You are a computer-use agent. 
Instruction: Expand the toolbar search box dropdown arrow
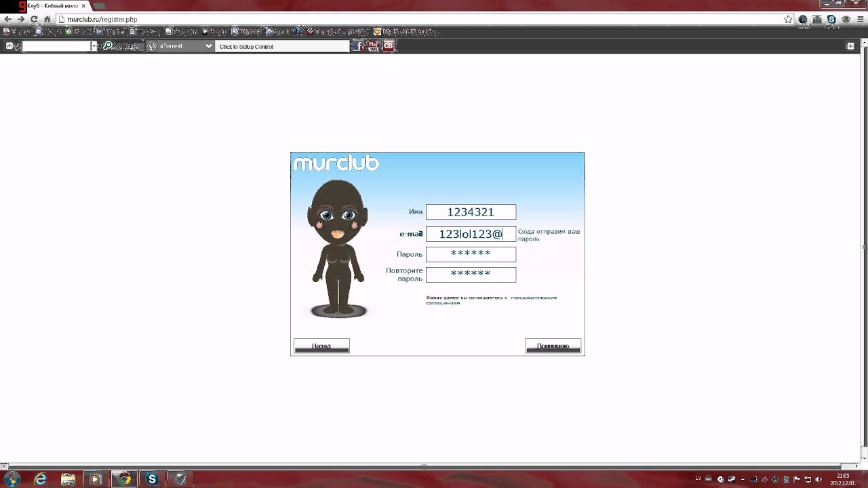pyautogui.click(x=95, y=46)
